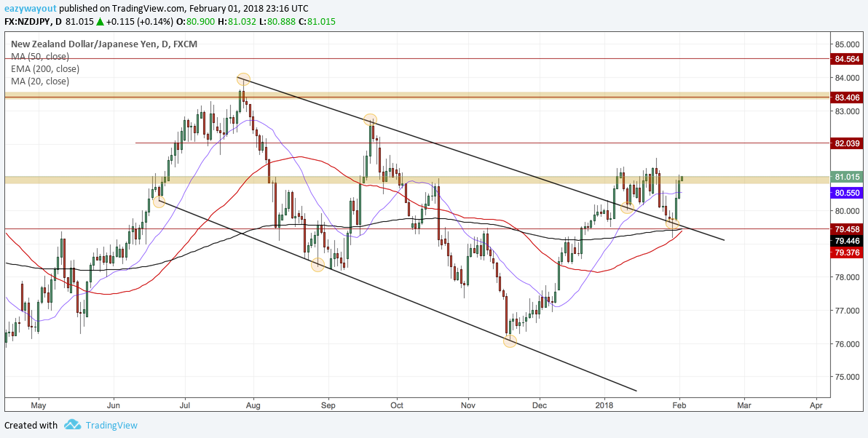Click the eazywayout author name

[29, 9]
